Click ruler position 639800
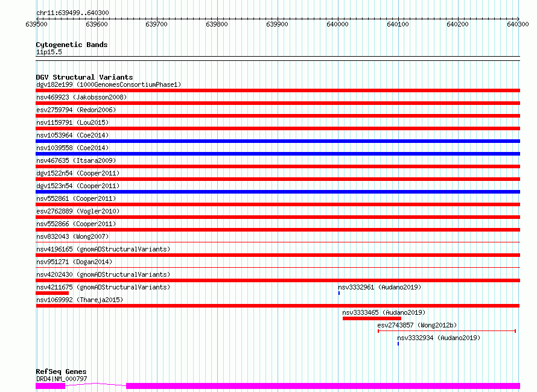This screenshot has width=537, height=392. (x=217, y=24)
